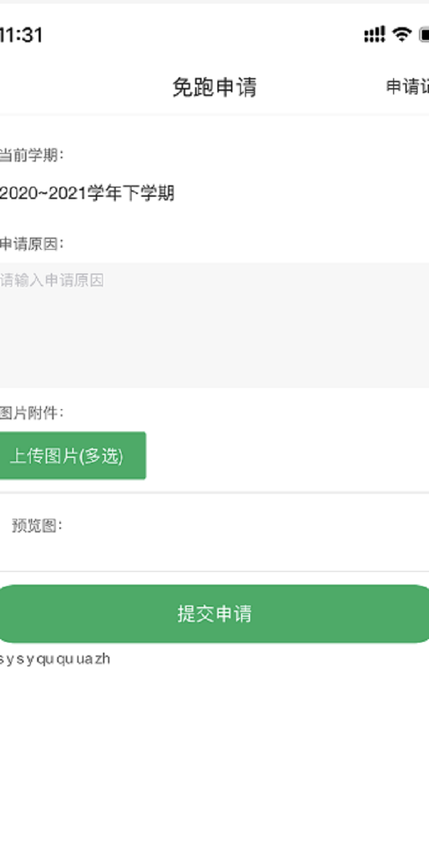
Task: Submit the form with 提交申请 button
Action: pos(214,614)
